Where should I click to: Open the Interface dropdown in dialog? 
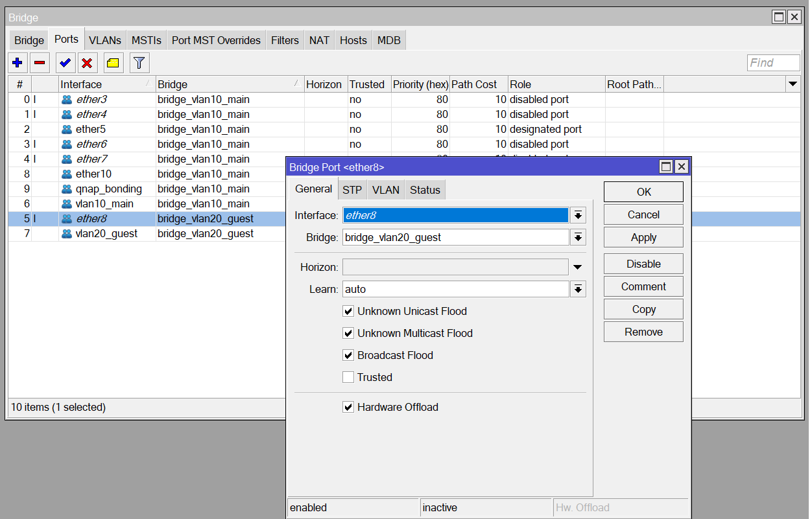[578, 215]
